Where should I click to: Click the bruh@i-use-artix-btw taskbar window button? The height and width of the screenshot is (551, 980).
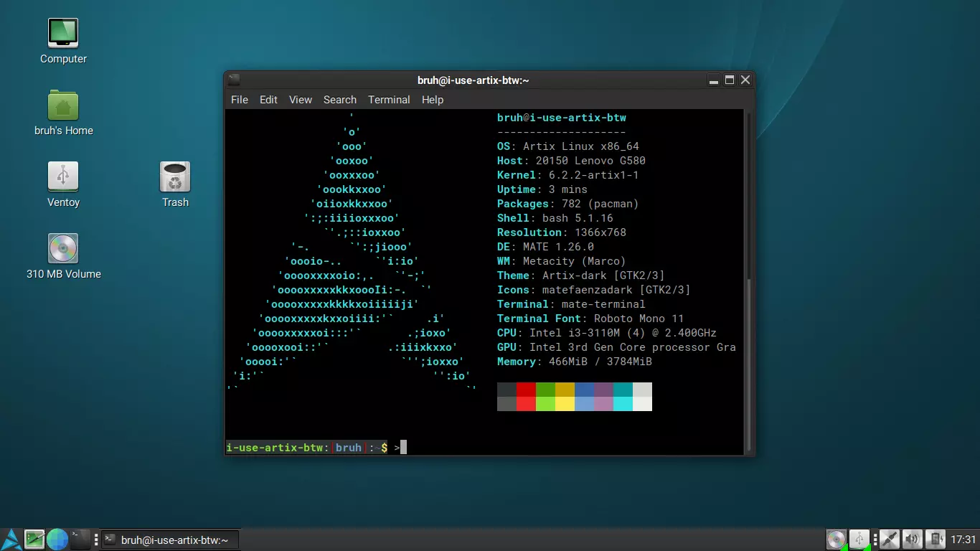169,540
